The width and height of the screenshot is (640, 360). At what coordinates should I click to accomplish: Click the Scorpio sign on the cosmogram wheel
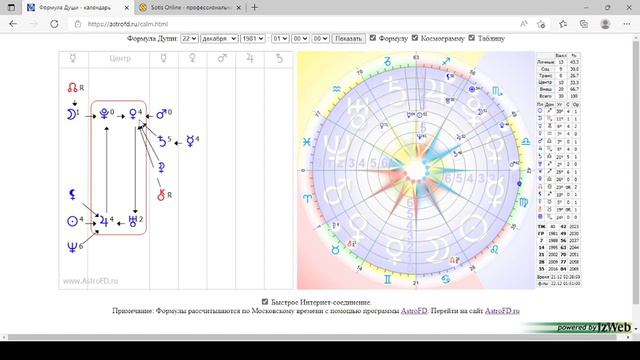497,91
